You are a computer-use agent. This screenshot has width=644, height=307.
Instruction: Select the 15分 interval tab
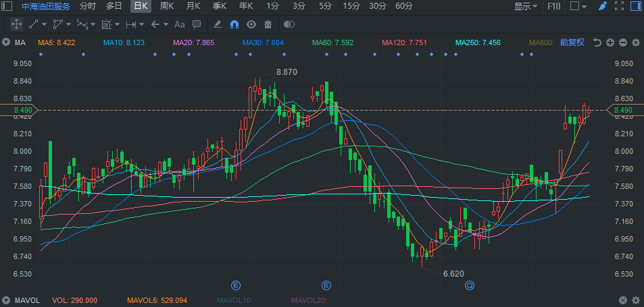click(x=351, y=6)
